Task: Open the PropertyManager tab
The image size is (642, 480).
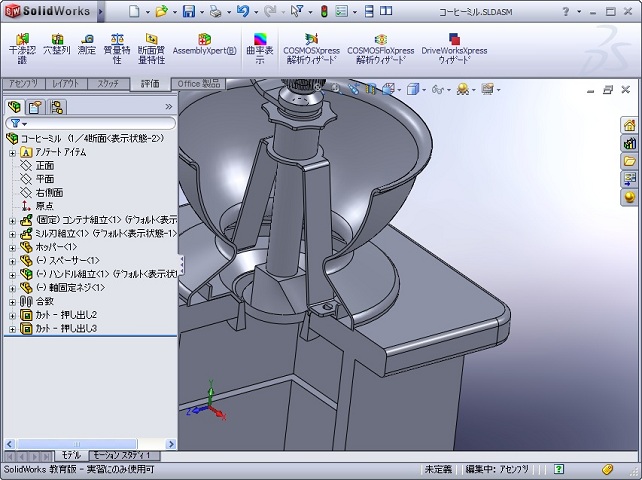Action: point(35,107)
